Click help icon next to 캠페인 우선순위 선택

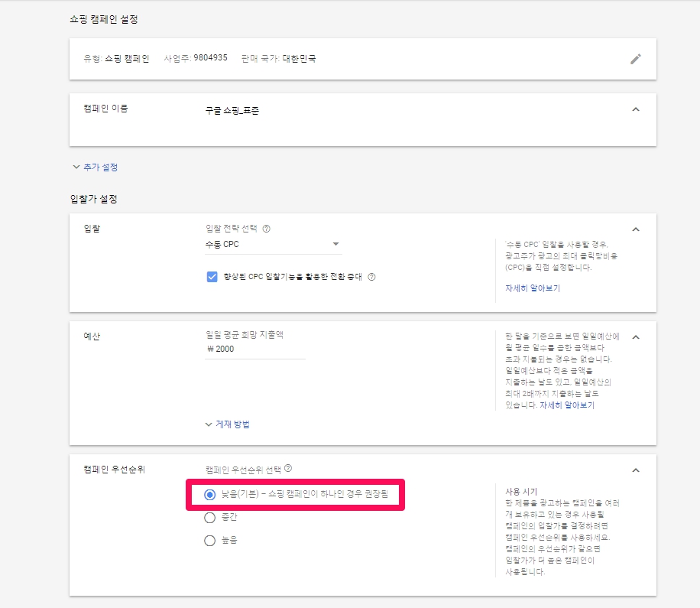click(x=288, y=469)
